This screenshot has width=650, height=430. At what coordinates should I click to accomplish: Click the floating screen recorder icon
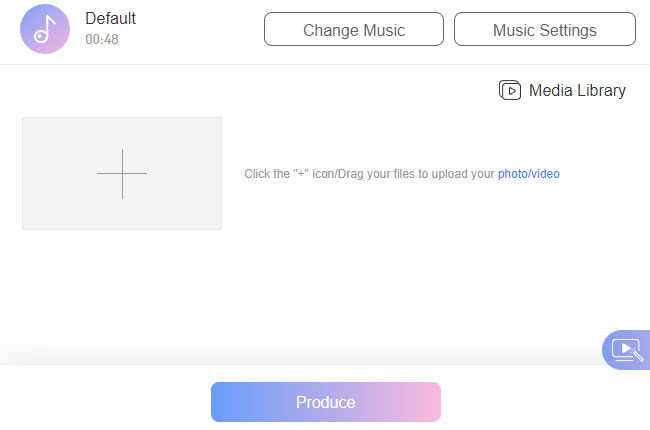[x=626, y=350]
